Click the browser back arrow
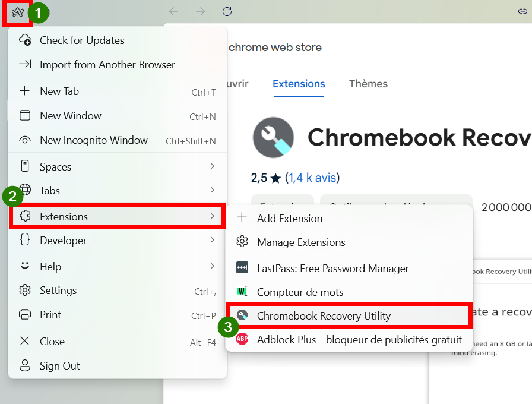532x404 pixels. (x=173, y=11)
